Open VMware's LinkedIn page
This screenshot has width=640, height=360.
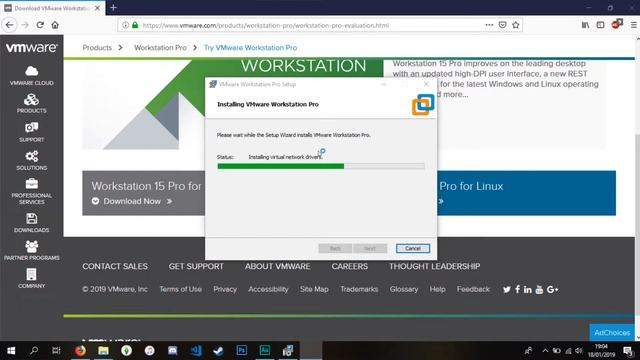pos(528,289)
